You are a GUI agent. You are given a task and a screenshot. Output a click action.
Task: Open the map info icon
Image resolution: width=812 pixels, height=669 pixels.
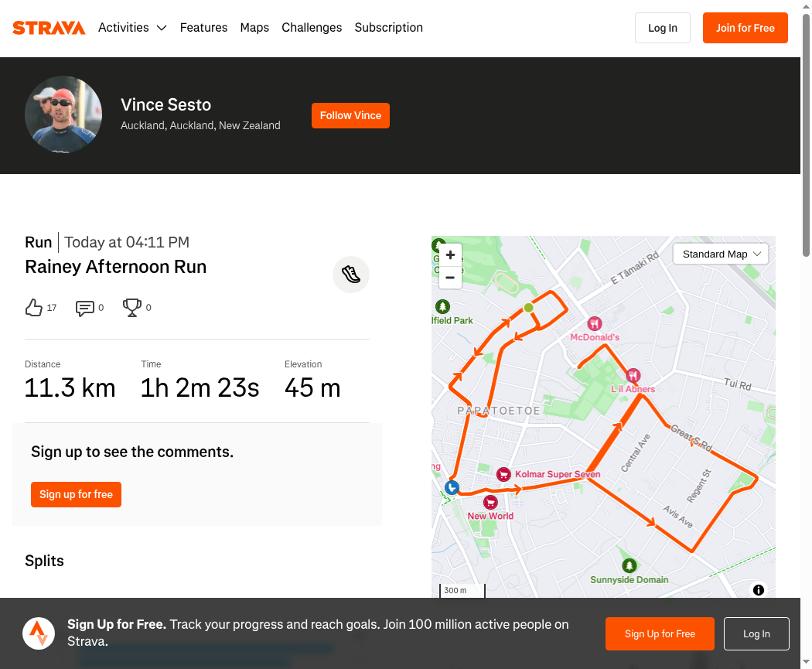759,590
